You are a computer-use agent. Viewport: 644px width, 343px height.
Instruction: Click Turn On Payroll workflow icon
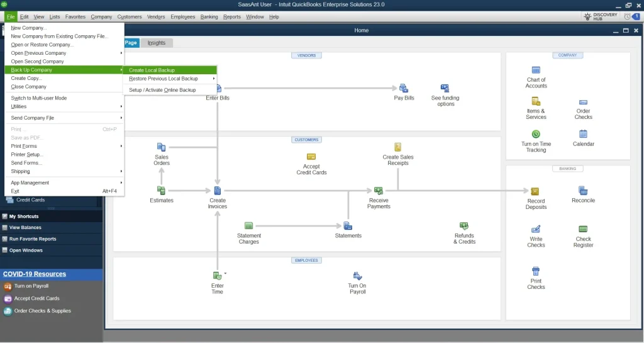click(x=357, y=276)
